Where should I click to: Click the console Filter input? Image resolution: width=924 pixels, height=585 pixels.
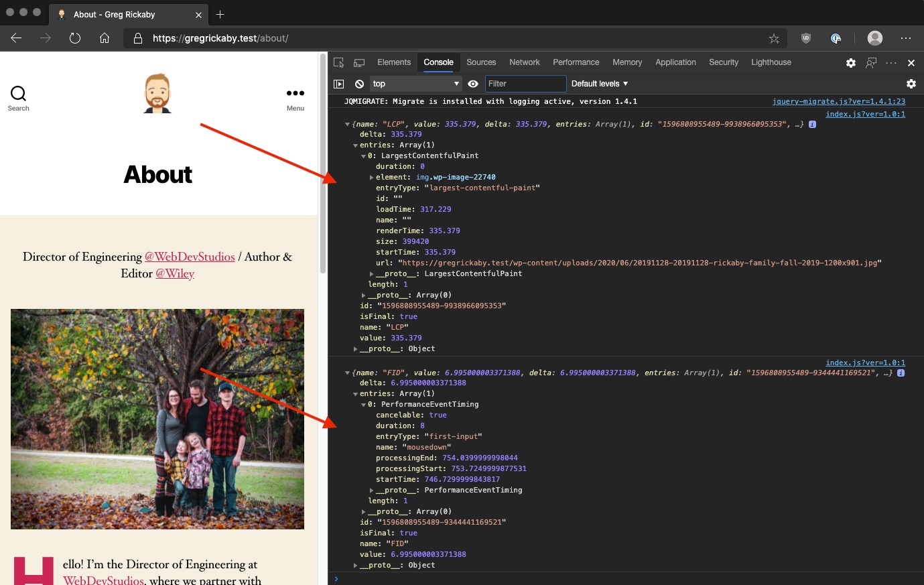click(526, 84)
